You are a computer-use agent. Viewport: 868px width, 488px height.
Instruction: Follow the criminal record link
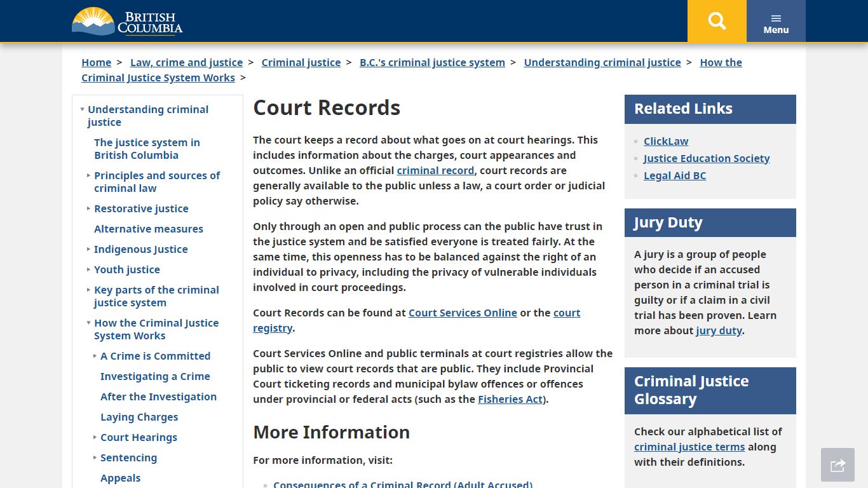click(x=435, y=170)
